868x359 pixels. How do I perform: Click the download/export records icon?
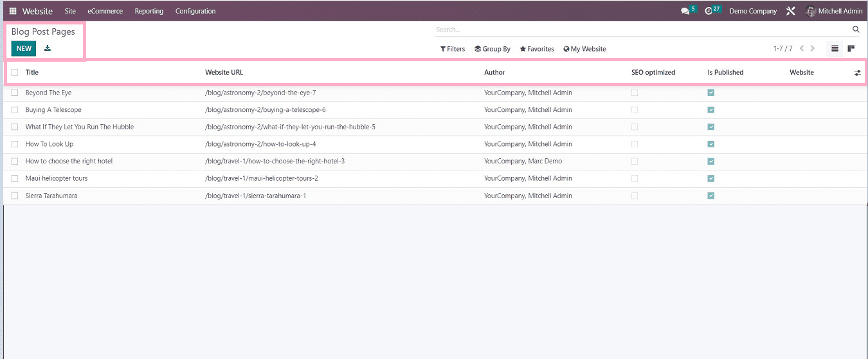click(x=48, y=48)
